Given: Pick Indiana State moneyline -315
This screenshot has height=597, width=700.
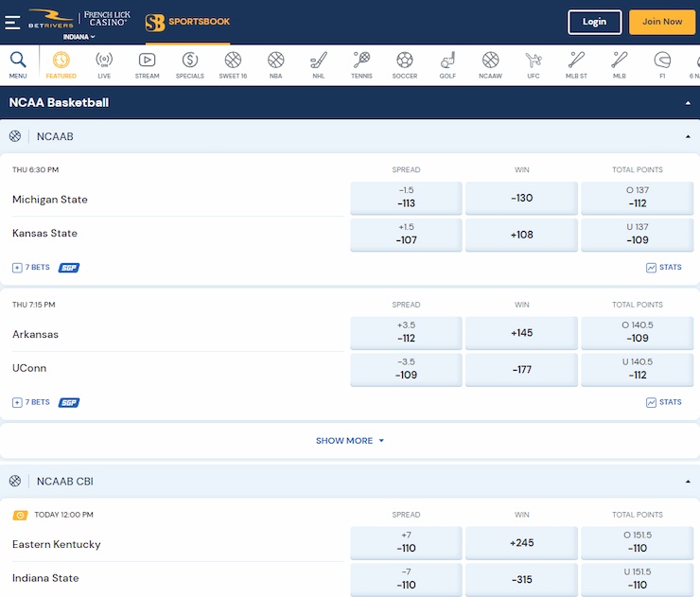Looking at the screenshot, I should [521, 579].
